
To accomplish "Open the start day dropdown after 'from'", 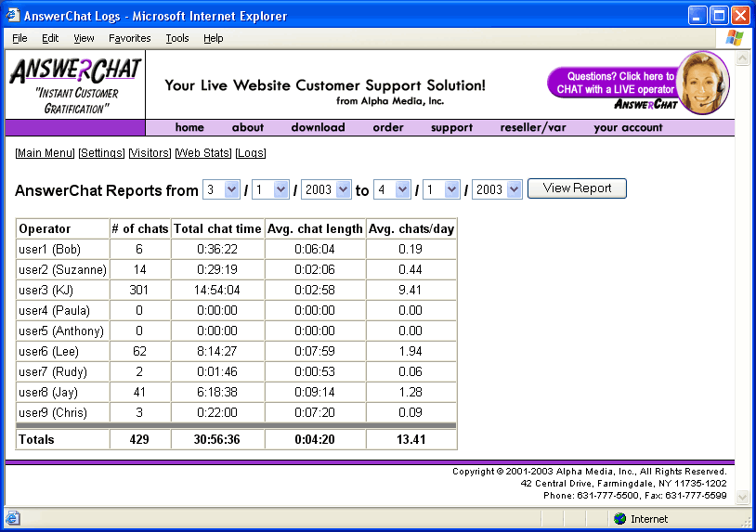I will pyautogui.click(x=270, y=189).
